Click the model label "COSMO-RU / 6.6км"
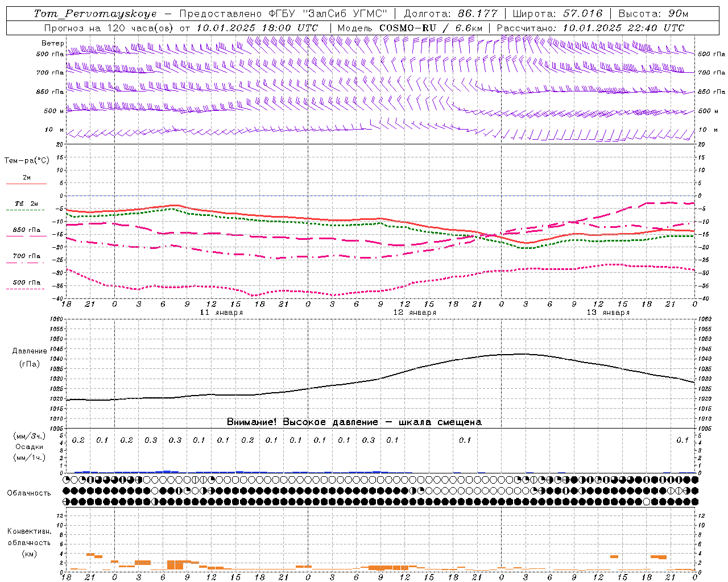 click(431, 28)
